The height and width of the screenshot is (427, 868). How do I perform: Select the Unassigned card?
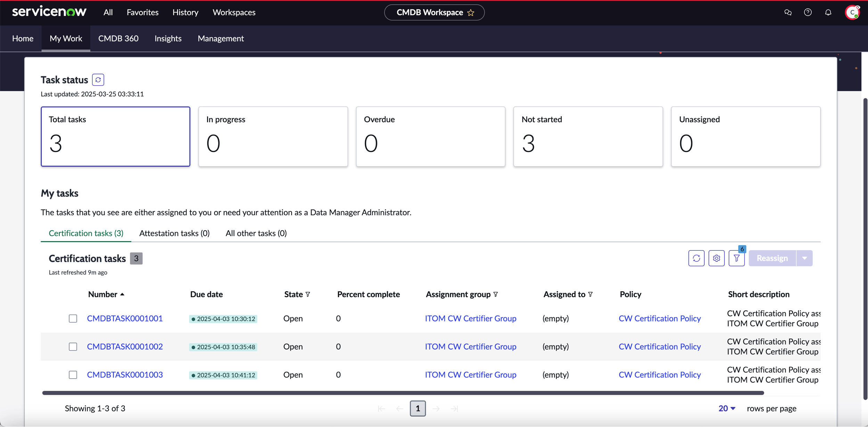pos(746,136)
